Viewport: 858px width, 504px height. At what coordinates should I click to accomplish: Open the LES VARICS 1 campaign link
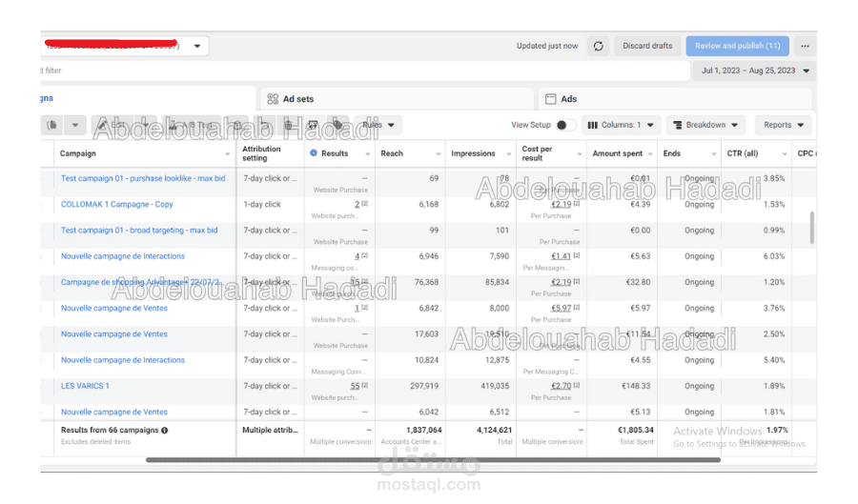click(x=85, y=386)
